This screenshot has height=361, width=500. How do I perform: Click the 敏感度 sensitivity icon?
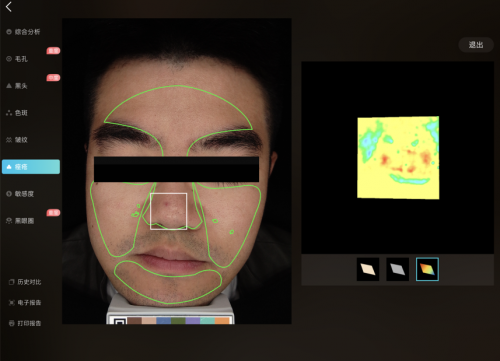tap(9, 194)
